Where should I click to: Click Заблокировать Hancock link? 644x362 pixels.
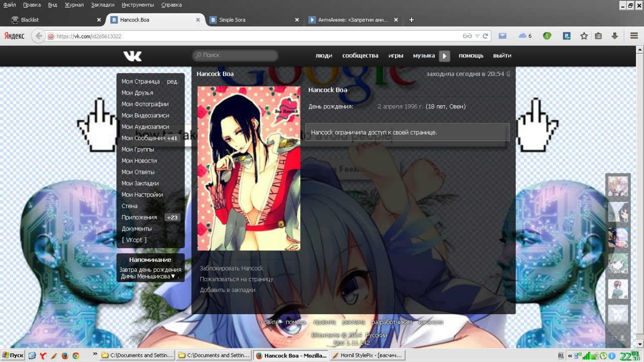[231, 268]
